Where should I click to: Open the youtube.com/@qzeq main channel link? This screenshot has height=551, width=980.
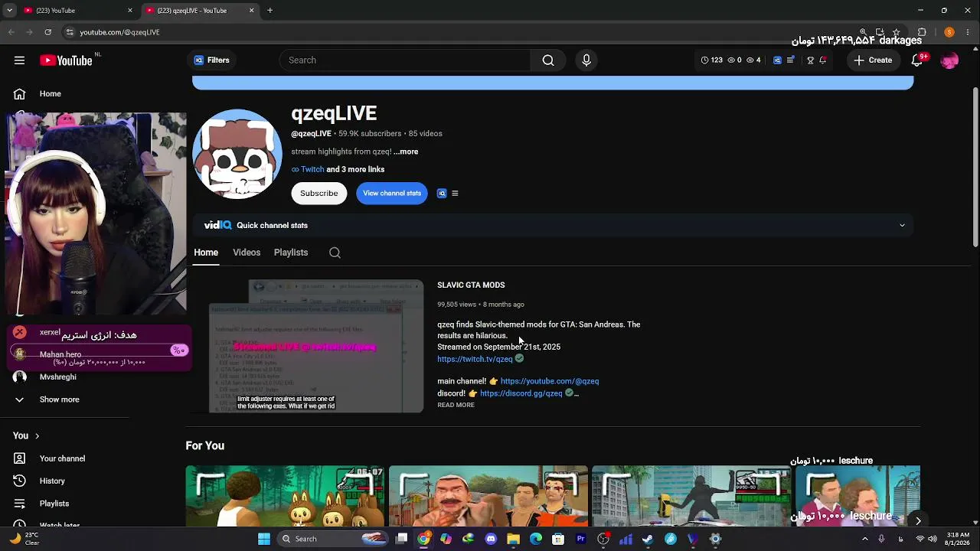[x=550, y=381]
